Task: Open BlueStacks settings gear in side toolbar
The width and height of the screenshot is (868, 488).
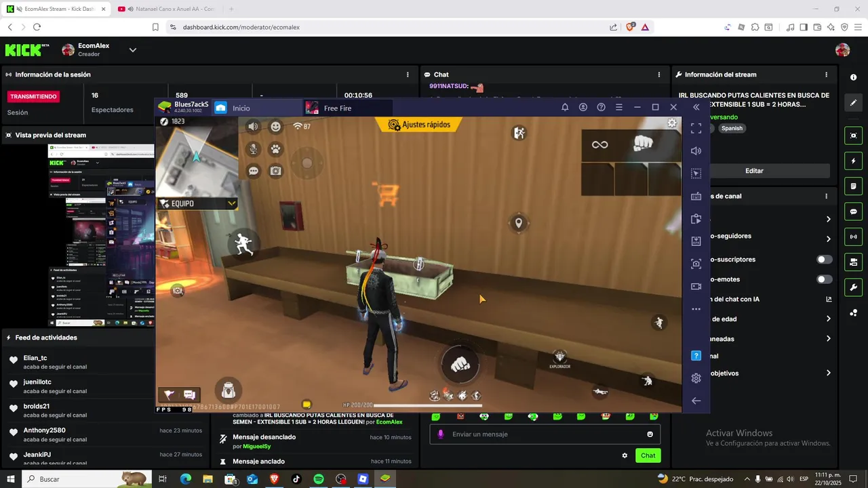Action: (x=696, y=378)
